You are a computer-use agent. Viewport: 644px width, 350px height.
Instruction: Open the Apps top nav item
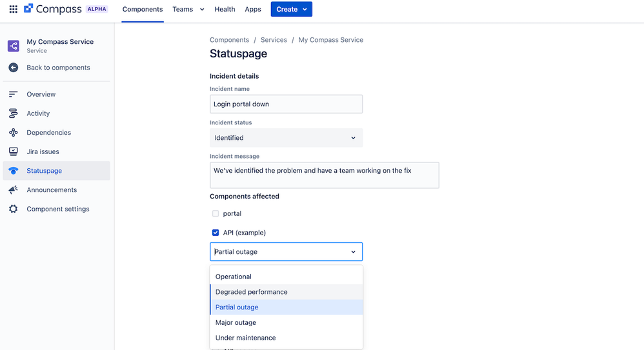pos(252,10)
